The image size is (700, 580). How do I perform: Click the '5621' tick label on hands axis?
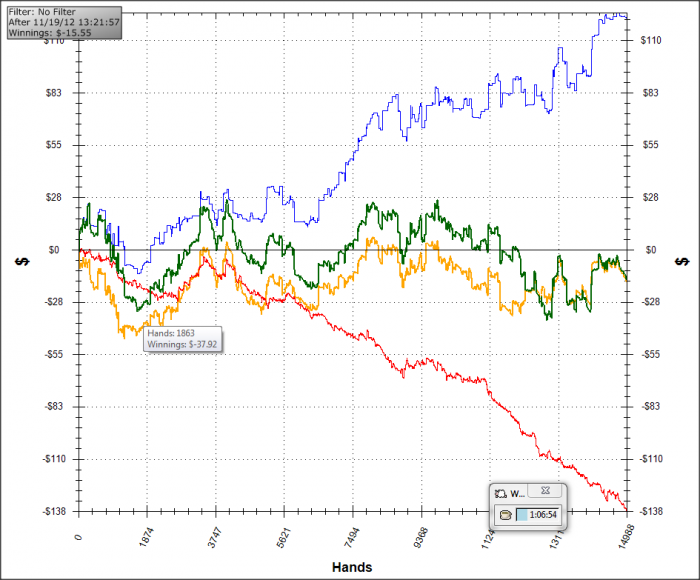pos(283,538)
